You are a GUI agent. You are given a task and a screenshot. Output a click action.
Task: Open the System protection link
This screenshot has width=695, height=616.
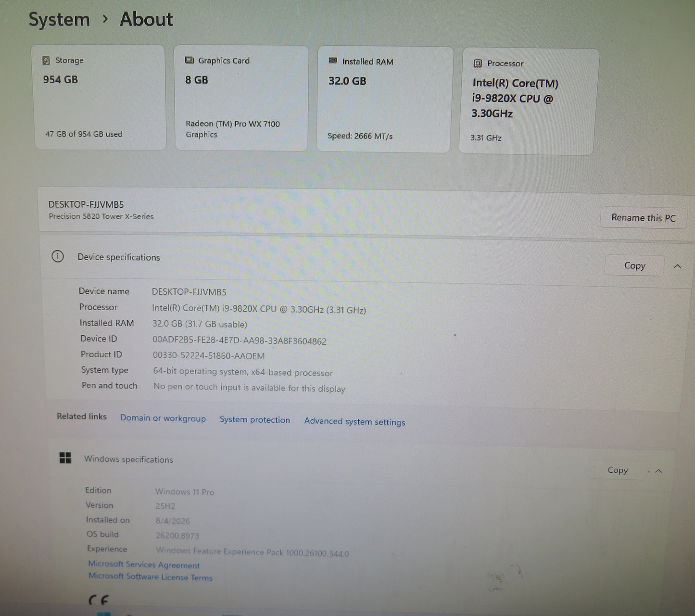coord(255,420)
